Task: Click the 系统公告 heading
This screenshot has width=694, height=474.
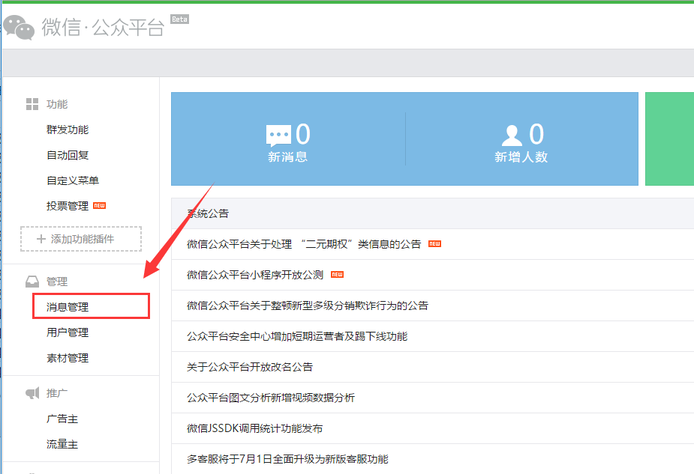Action: (208, 213)
